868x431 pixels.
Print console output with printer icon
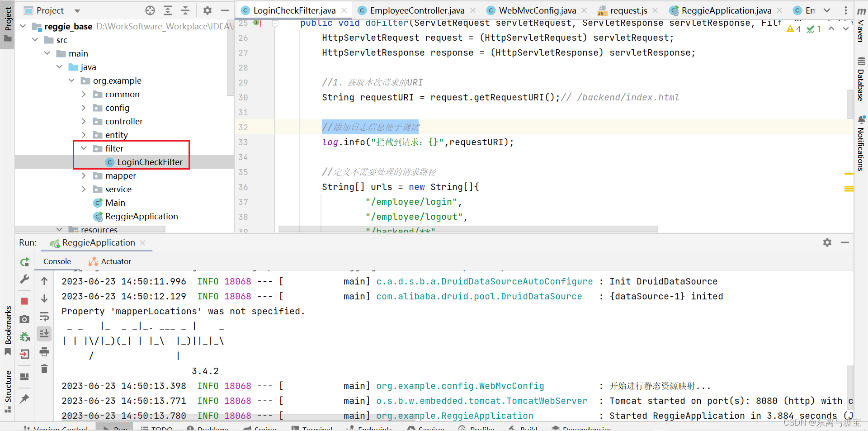point(44,351)
